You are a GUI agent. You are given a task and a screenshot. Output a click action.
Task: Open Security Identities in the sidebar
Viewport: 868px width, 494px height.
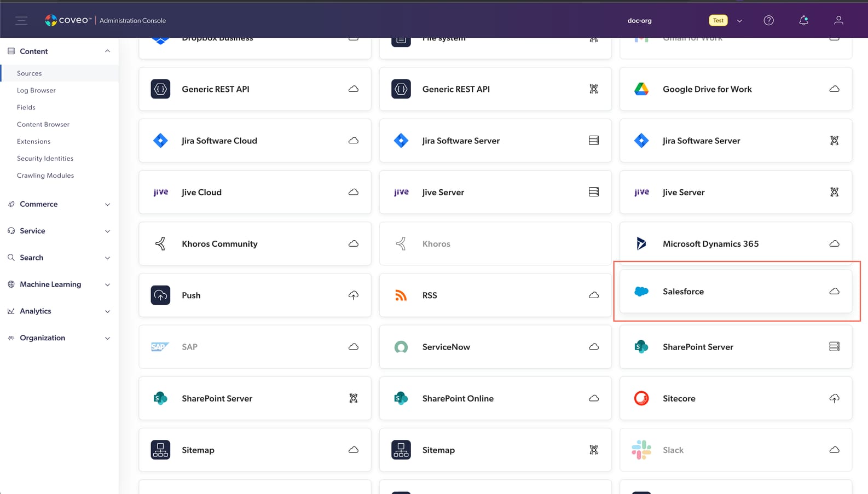(45, 158)
